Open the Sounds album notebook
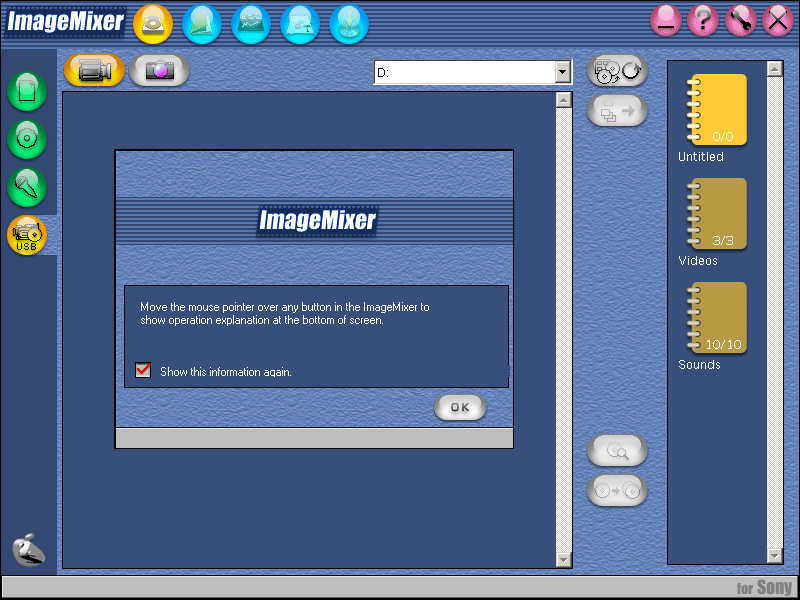800x600 pixels. 717,318
